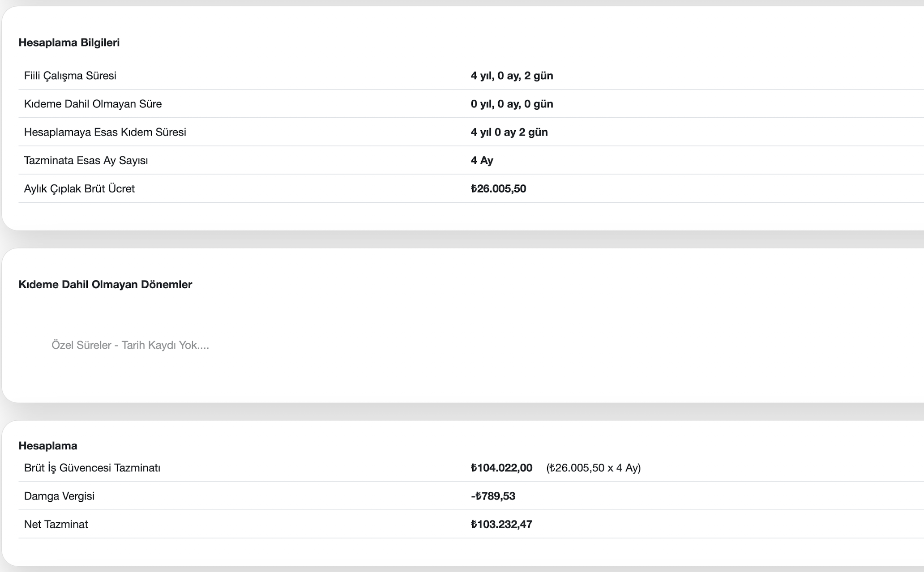924x572 pixels.
Task: Select the Brüt İş Güvencesi Tazminatı label
Action: pos(92,468)
